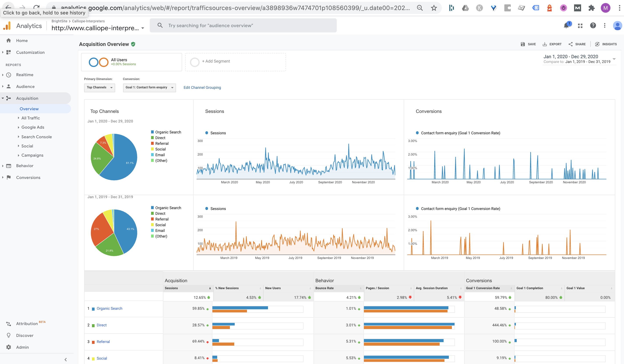Click the Admin gear icon
Viewport: 624px width, 364px height.
pyautogui.click(x=9, y=347)
